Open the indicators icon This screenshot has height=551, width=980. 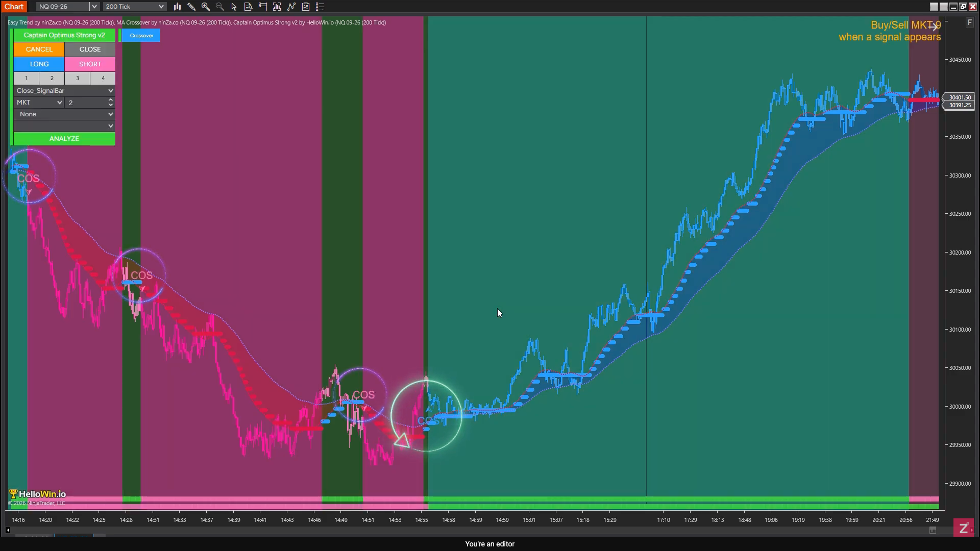[291, 7]
